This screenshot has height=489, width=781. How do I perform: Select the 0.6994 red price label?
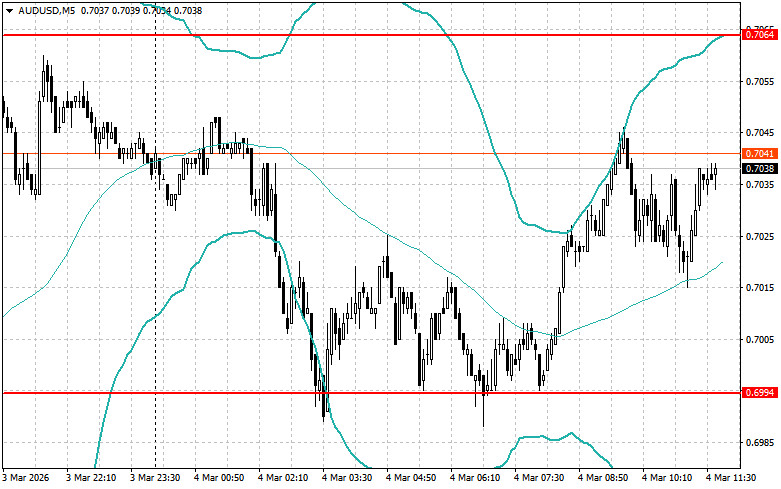(760, 393)
